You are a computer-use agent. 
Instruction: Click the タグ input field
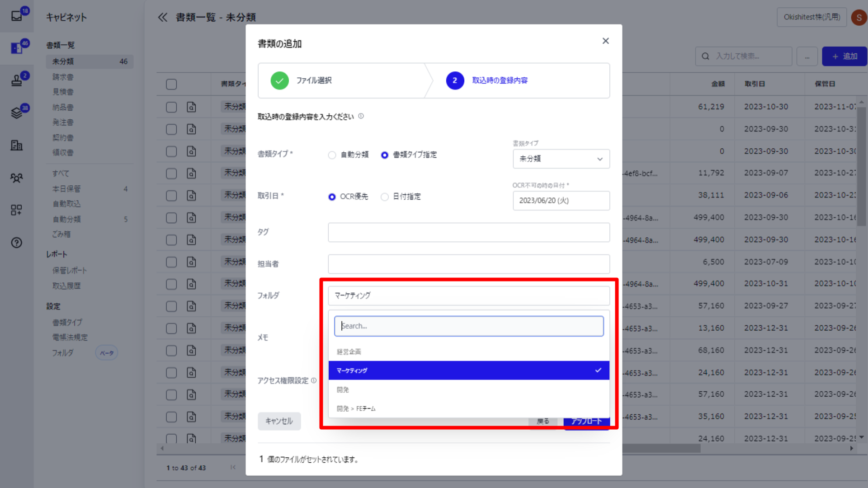coord(469,232)
